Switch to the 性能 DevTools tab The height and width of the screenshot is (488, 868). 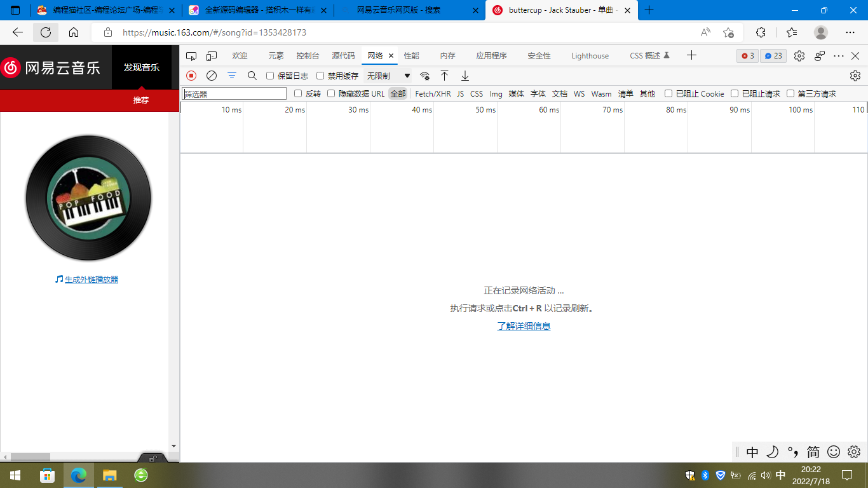click(411, 56)
